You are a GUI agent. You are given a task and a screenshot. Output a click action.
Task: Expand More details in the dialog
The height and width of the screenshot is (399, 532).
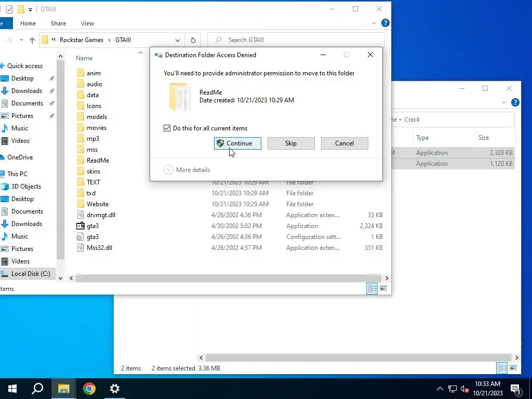(x=187, y=170)
